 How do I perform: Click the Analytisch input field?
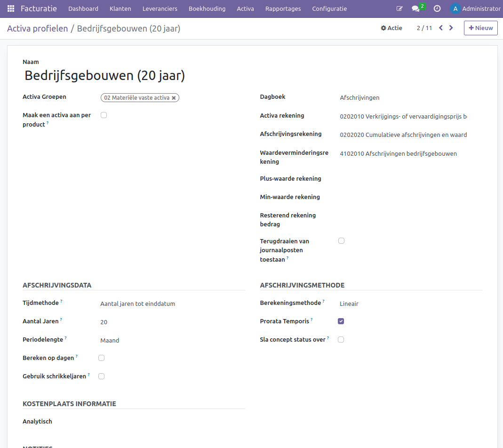tap(141, 421)
